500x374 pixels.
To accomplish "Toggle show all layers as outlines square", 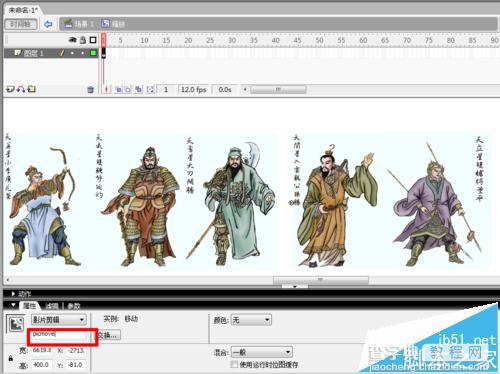I will point(93,40).
